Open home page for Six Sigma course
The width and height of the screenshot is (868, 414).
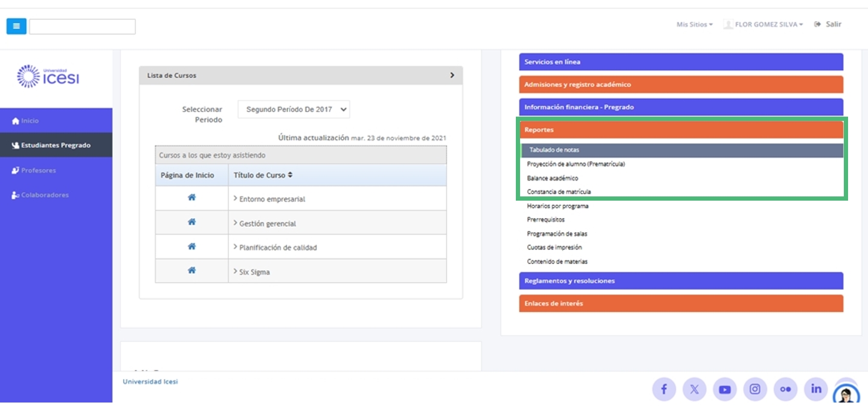click(x=191, y=271)
